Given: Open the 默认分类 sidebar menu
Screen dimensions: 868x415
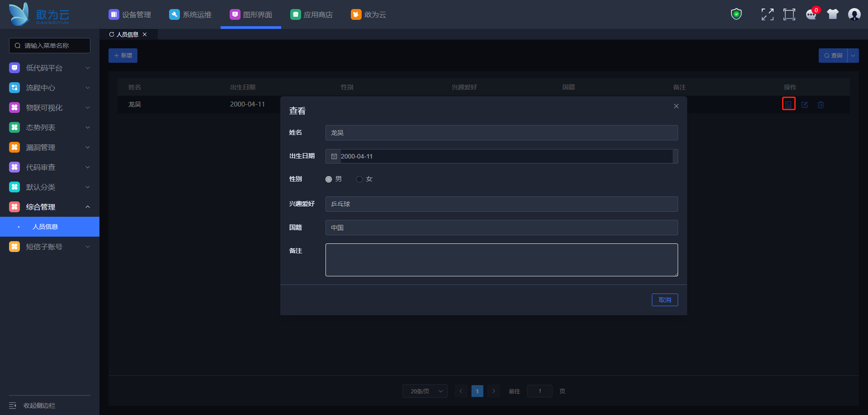Looking at the screenshot, I should pyautogui.click(x=50, y=187).
